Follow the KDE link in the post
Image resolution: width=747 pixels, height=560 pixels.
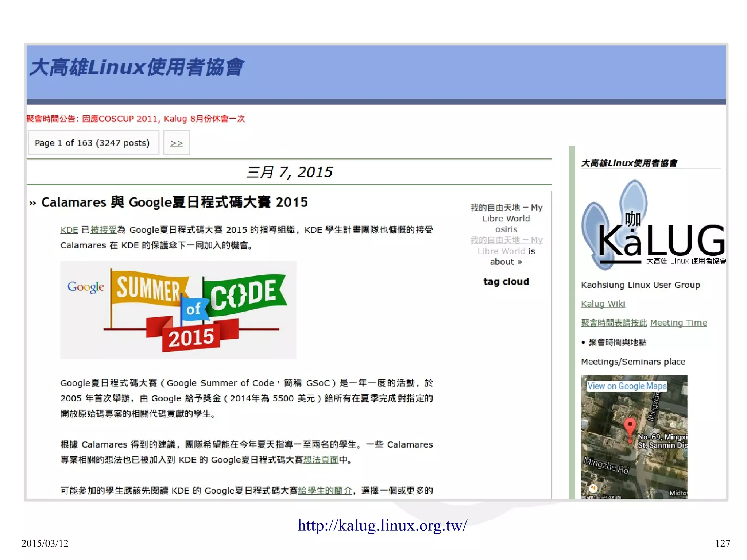pos(69,230)
